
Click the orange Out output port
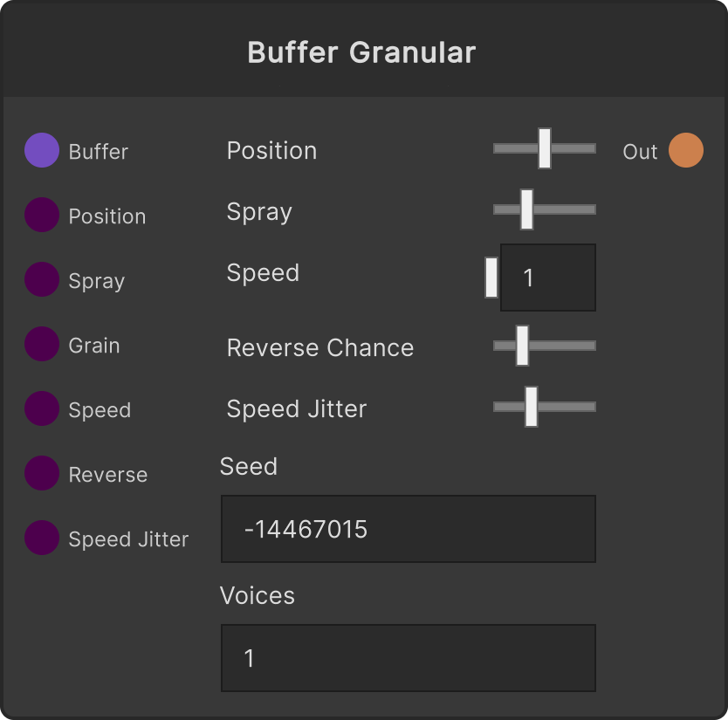tap(686, 150)
